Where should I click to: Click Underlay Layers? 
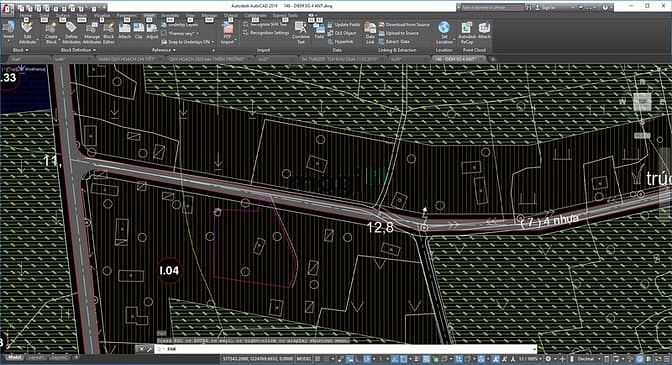tap(180, 25)
